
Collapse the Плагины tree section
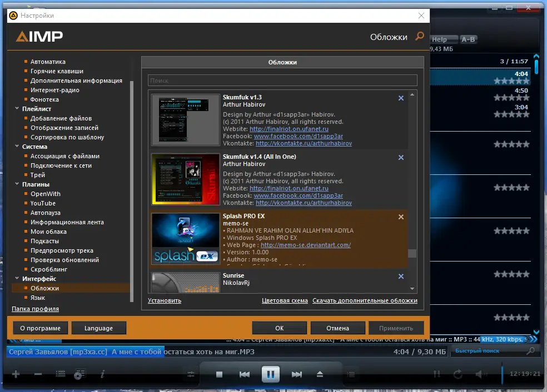pos(17,184)
